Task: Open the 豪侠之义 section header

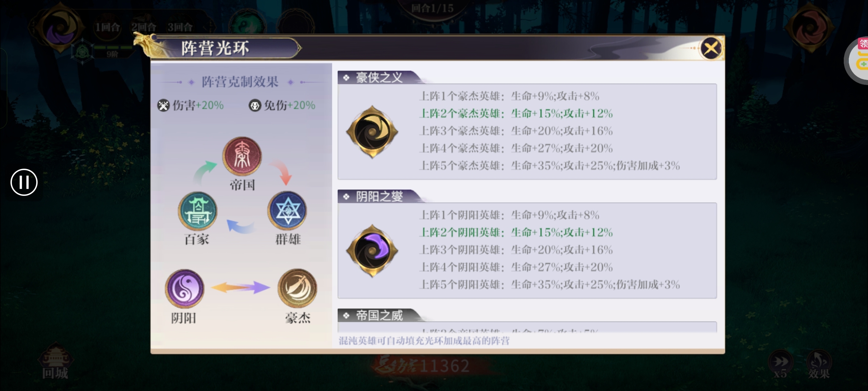Action: (379, 77)
